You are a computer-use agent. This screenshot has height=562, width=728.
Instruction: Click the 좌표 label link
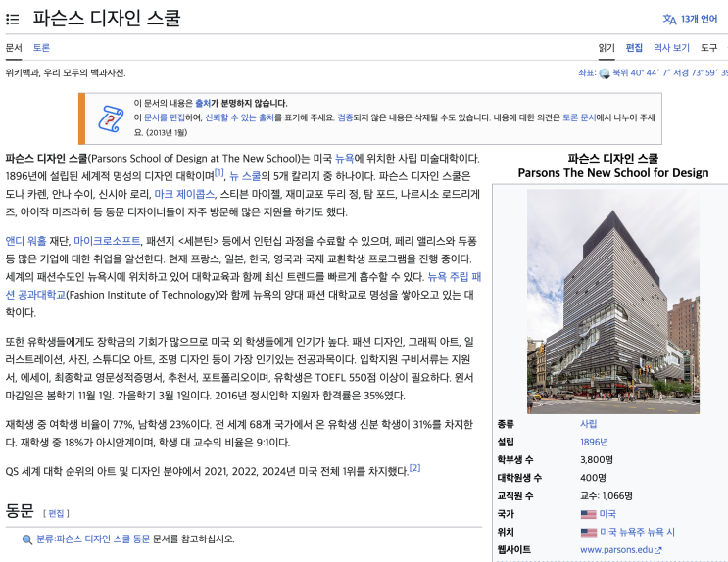pyautogui.click(x=586, y=72)
